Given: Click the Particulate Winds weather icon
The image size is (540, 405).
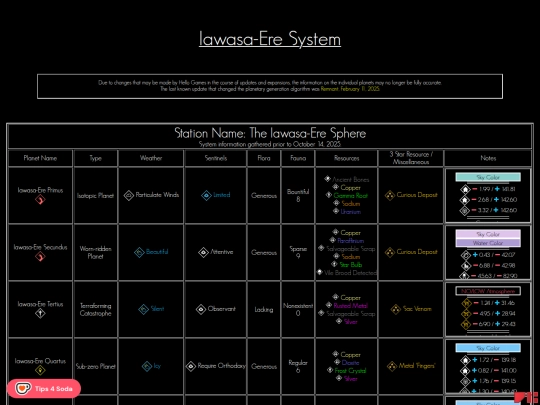Looking at the screenshot, I should (129, 195).
